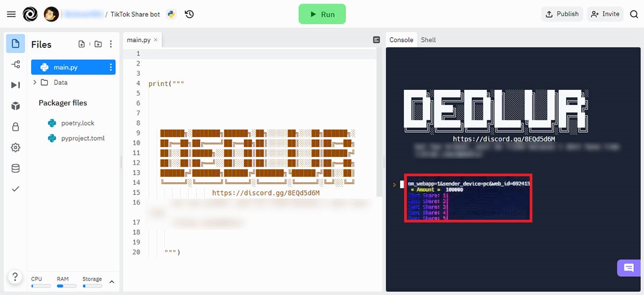Expand the Data folder
The width and height of the screenshot is (644, 295).
click(35, 82)
